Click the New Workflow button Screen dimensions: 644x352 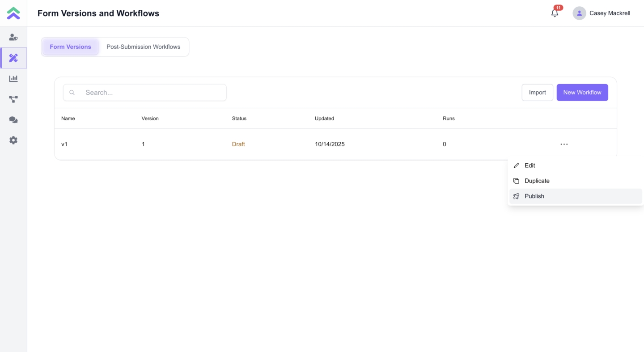click(582, 93)
